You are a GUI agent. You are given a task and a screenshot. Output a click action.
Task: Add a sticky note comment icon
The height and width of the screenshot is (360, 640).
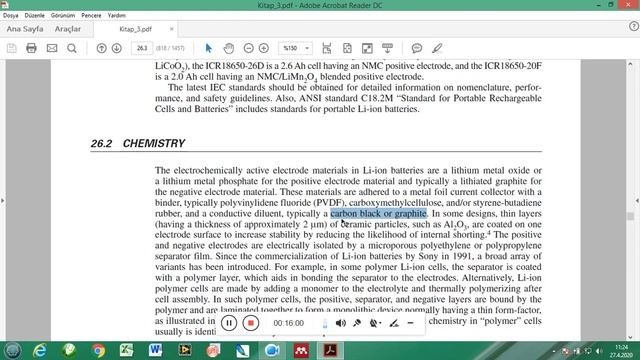(x=417, y=48)
